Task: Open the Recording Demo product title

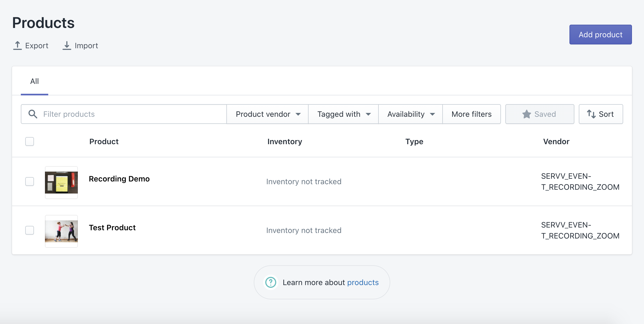Action: [119, 179]
